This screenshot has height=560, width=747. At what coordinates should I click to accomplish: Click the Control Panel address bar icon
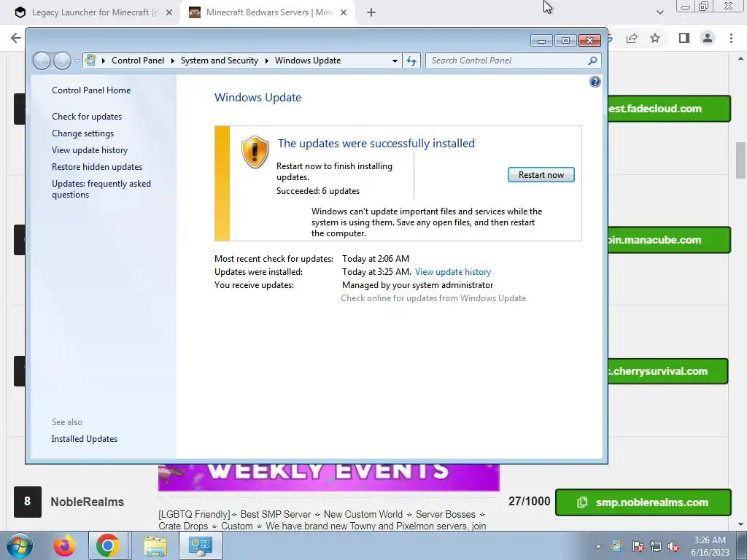pos(90,61)
